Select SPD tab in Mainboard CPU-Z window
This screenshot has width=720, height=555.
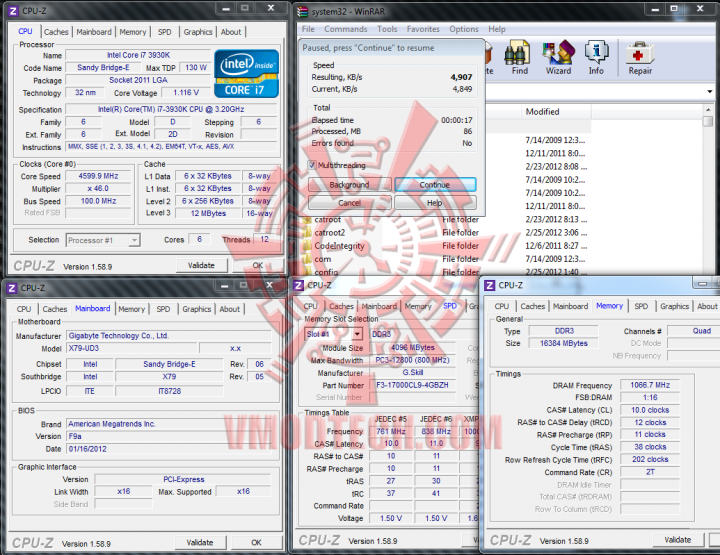click(x=163, y=309)
